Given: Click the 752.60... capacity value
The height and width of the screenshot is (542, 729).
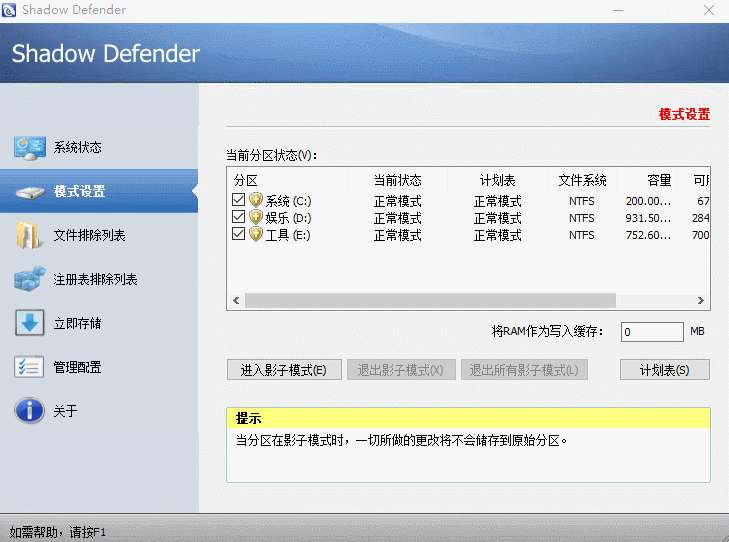Looking at the screenshot, I should (648, 235).
